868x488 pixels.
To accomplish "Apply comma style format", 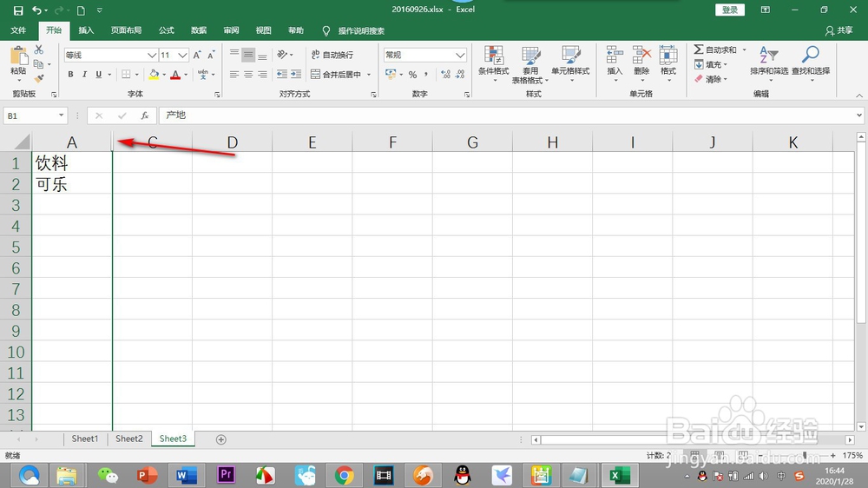I will coord(426,74).
